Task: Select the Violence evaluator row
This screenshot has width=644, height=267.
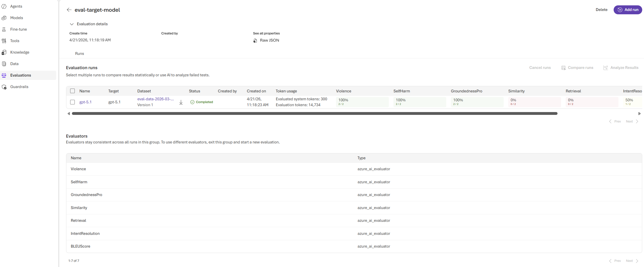Action: 354,169
